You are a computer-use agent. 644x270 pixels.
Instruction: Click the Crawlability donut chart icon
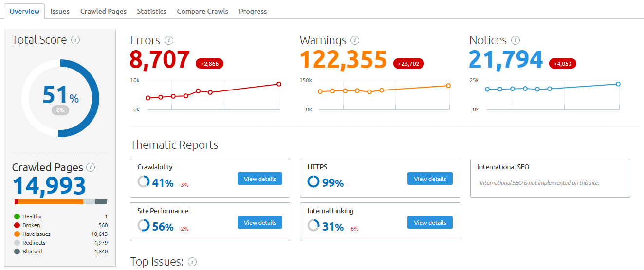(x=144, y=182)
